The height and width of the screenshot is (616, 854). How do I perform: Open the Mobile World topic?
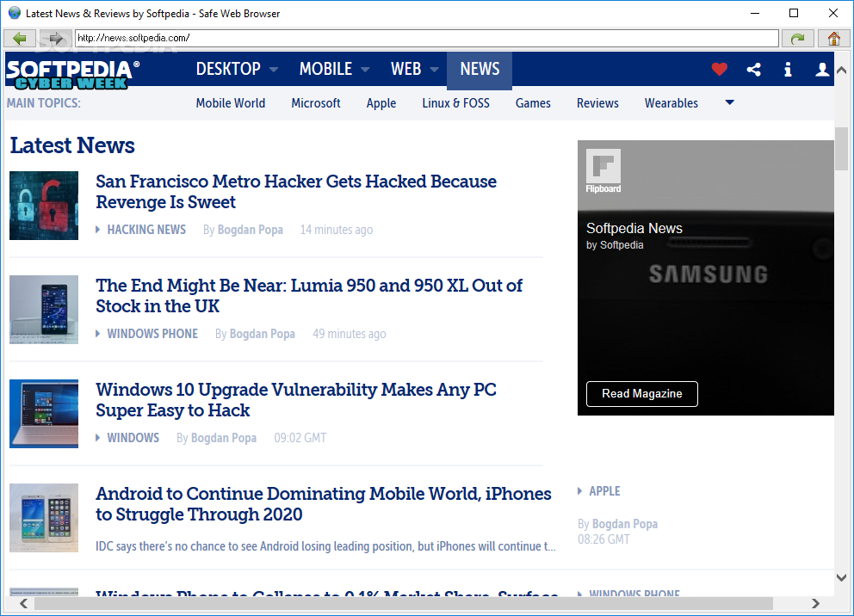(231, 103)
